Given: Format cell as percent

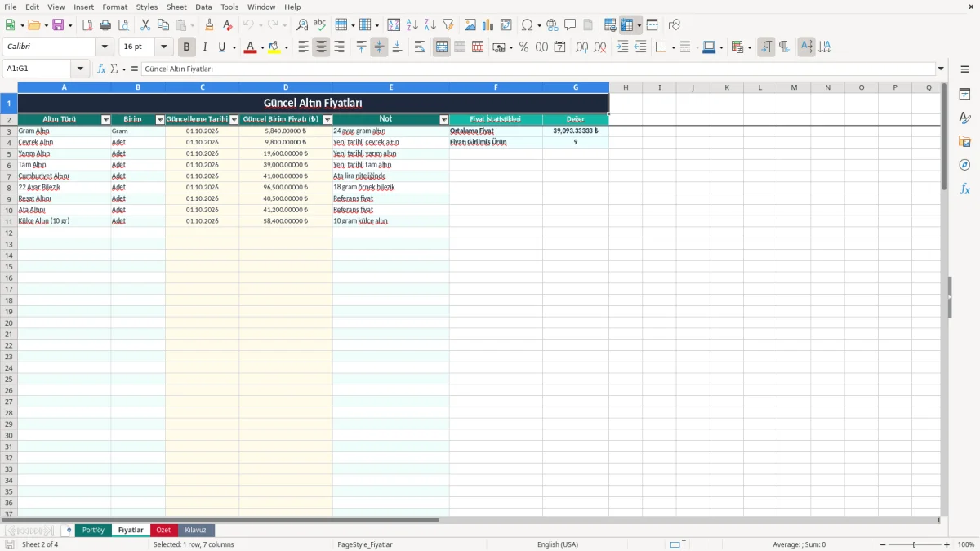Looking at the screenshot, I should (x=523, y=47).
